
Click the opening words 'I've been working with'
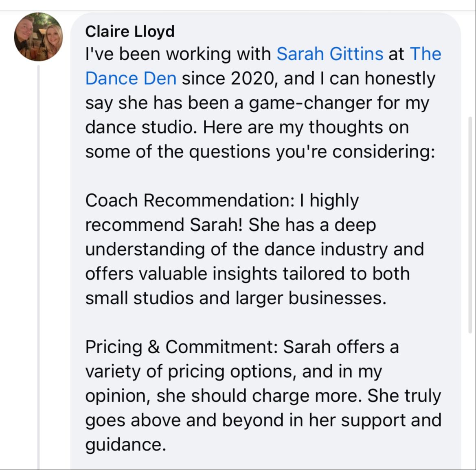click(178, 54)
